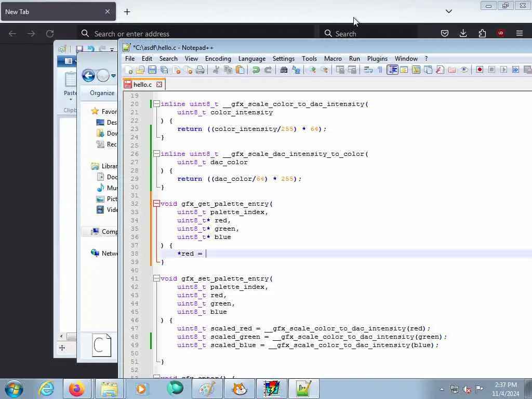
Task: Open the Windows Start menu
Action: click(x=14, y=389)
